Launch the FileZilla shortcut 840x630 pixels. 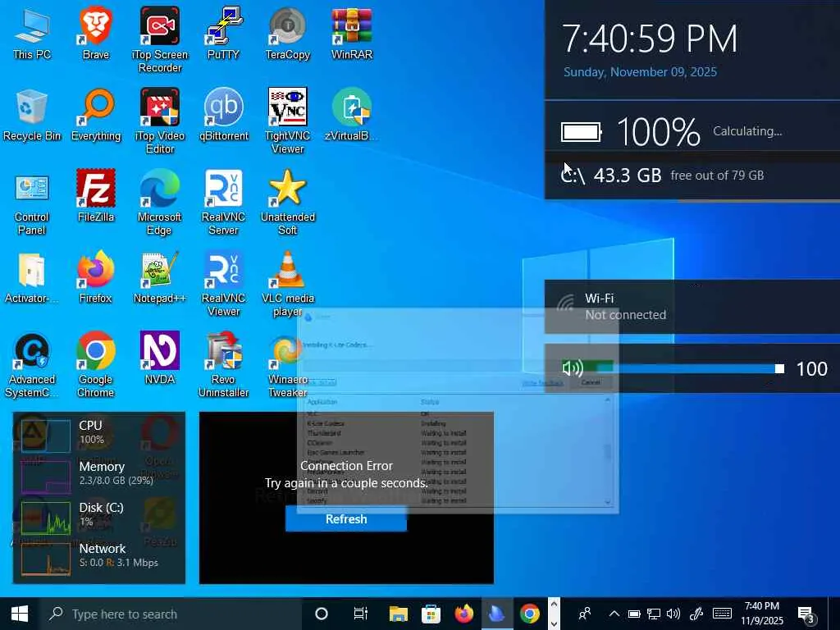point(96,197)
